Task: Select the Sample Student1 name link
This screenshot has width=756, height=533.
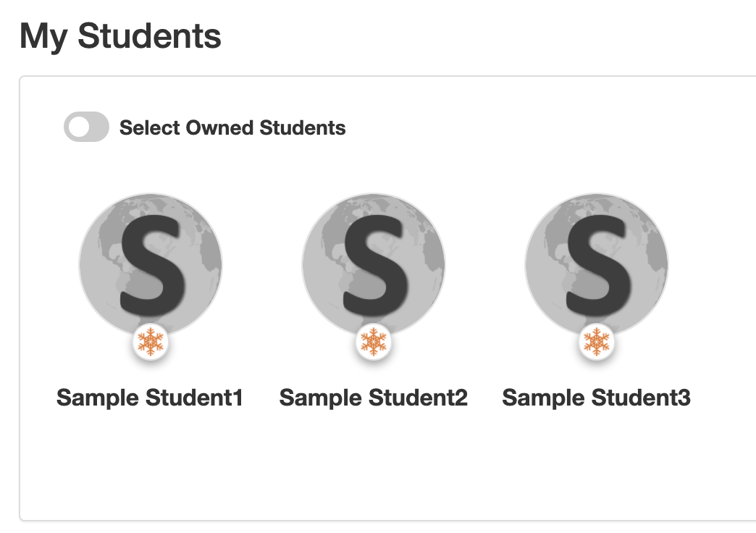Action: 149,398
